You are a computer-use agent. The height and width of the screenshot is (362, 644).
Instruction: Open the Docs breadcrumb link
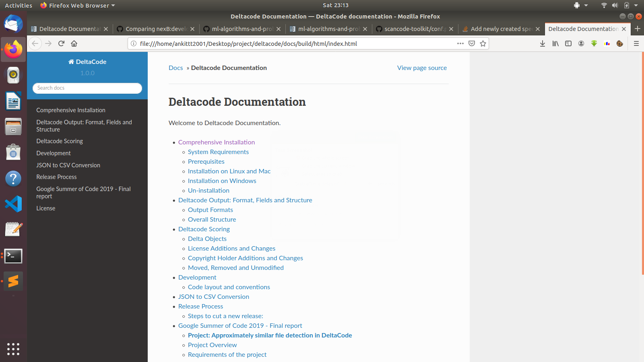(x=175, y=68)
